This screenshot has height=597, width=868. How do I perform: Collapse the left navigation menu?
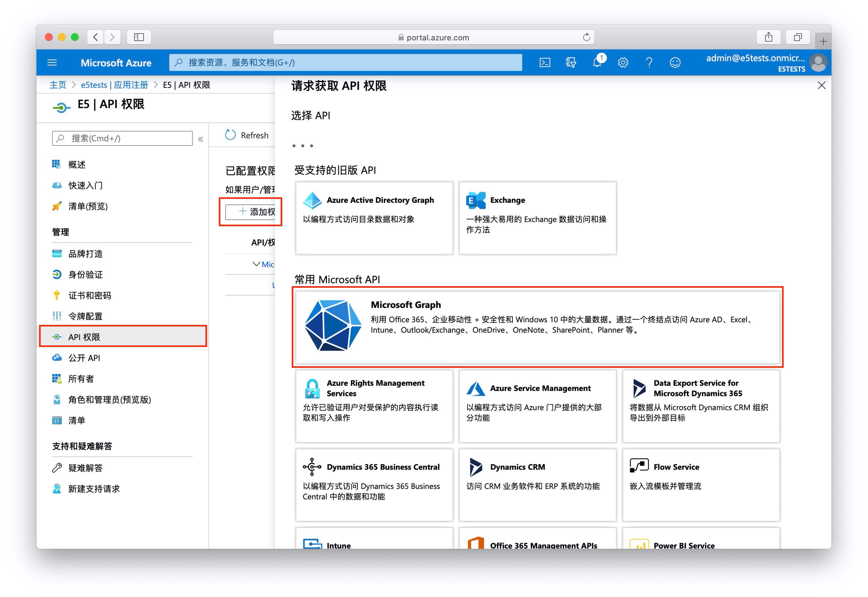201,139
